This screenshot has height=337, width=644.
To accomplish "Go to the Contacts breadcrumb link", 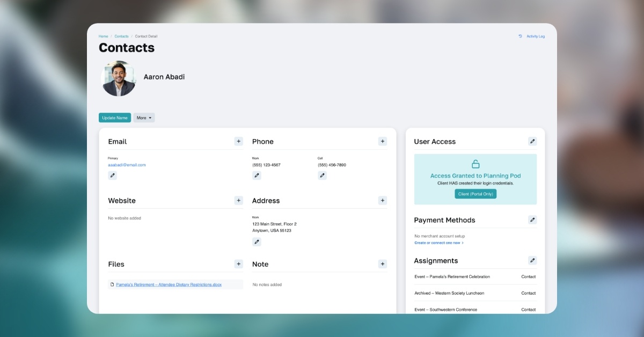I will tap(121, 36).
